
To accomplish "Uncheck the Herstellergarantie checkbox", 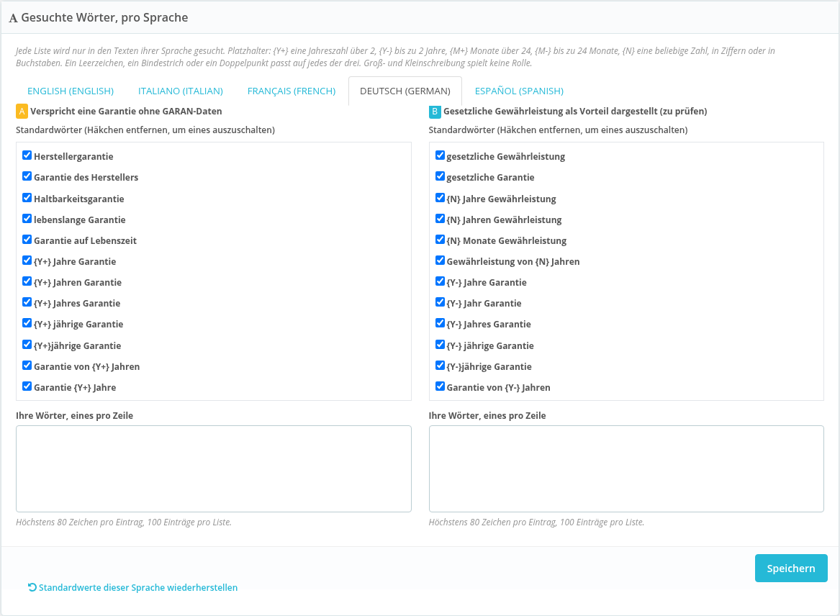I will point(27,155).
